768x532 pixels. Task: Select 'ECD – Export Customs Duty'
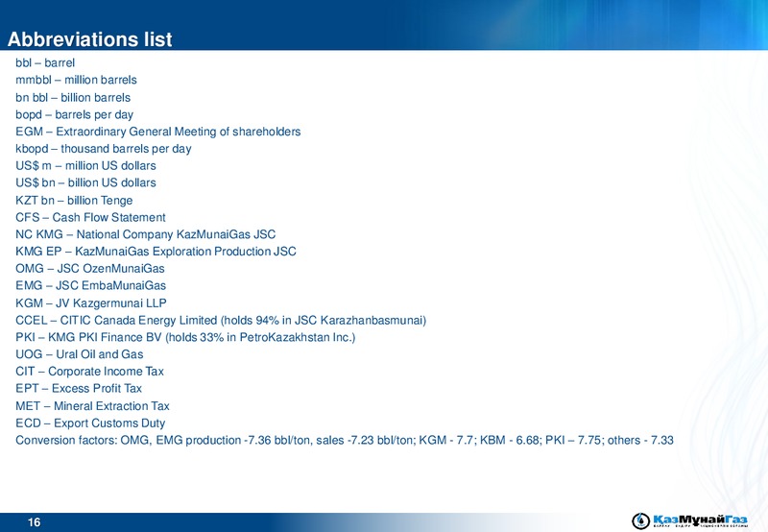pyautogui.click(x=90, y=423)
